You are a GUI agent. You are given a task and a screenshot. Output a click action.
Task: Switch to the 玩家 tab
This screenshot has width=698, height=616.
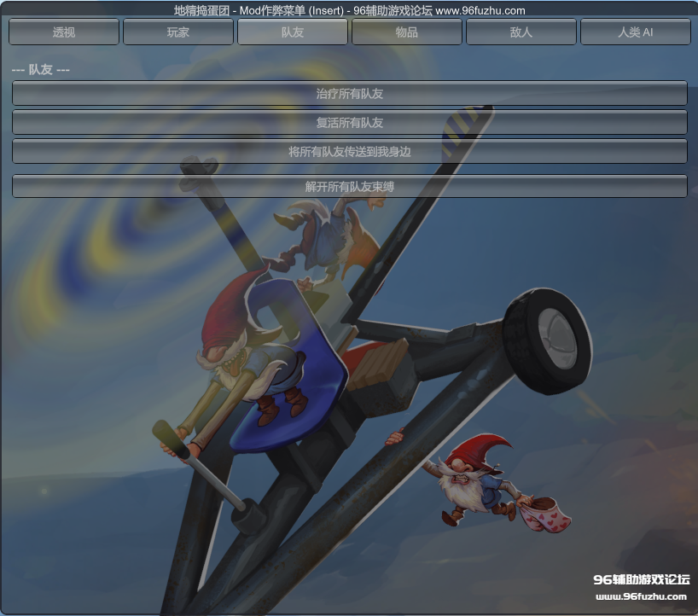pyautogui.click(x=178, y=32)
